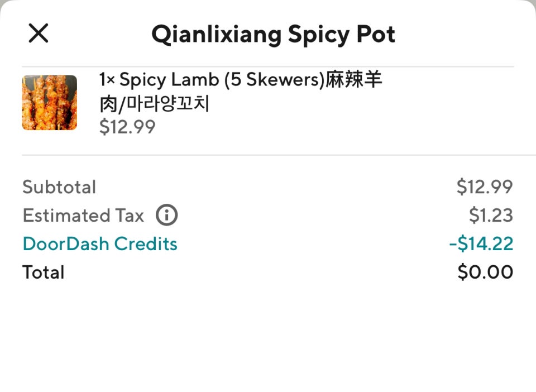Tap the -$14.22 credits amount
Image resolution: width=536 pixels, height=392 pixels.
coord(481,243)
